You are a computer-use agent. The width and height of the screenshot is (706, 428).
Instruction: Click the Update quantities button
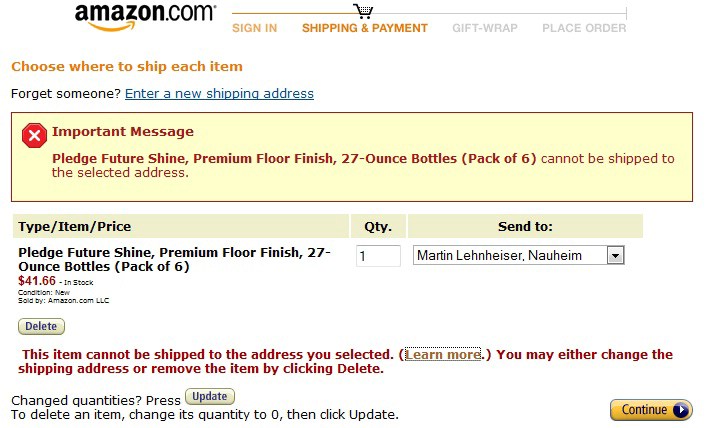click(210, 396)
